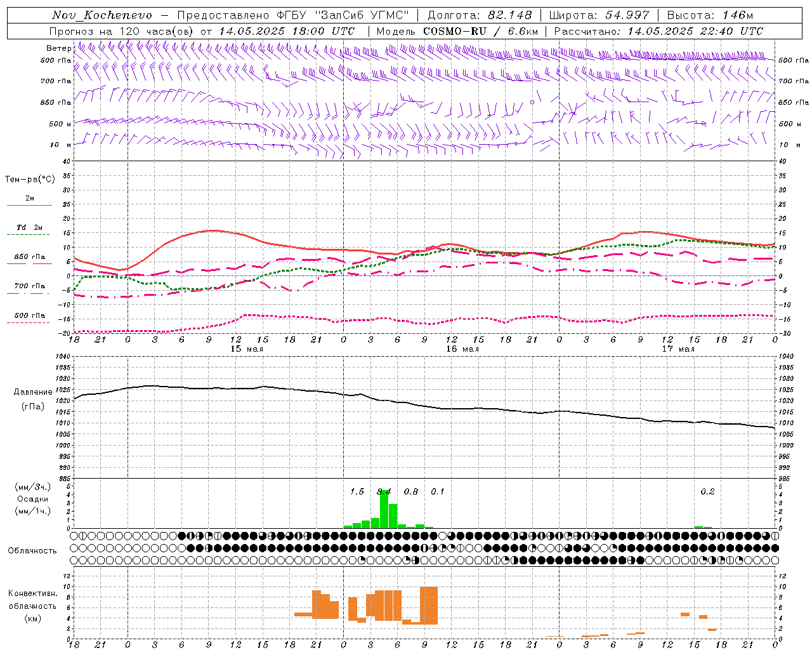Screen dimensions: 812x650
Task: Select the 'Td 2м' dew point legend entry
Action: coord(30,227)
